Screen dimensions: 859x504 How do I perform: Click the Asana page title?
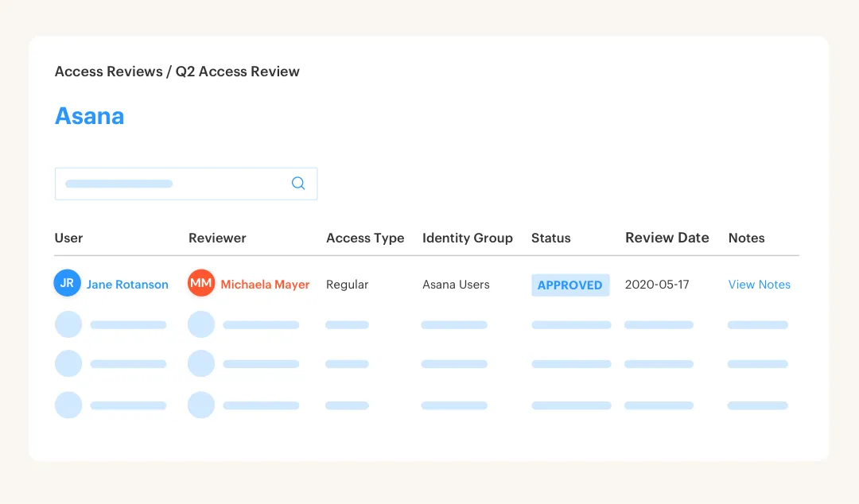(x=89, y=116)
